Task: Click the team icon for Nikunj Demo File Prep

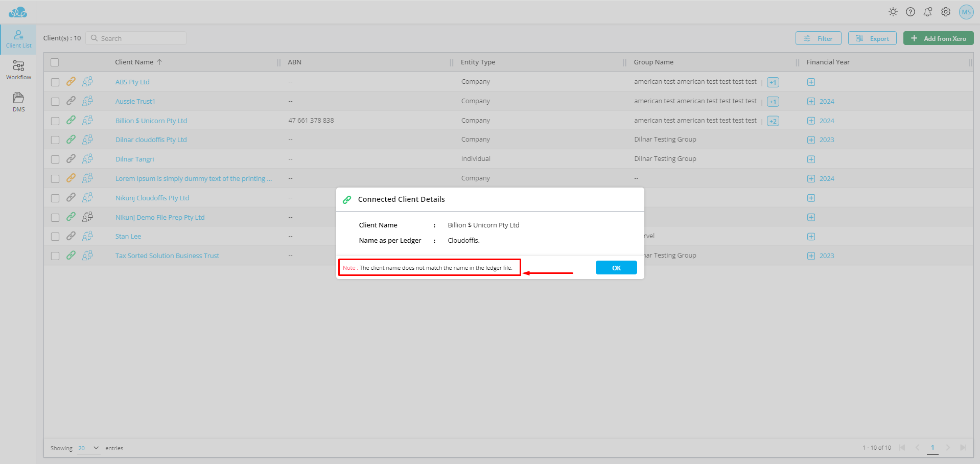Action: (x=88, y=217)
